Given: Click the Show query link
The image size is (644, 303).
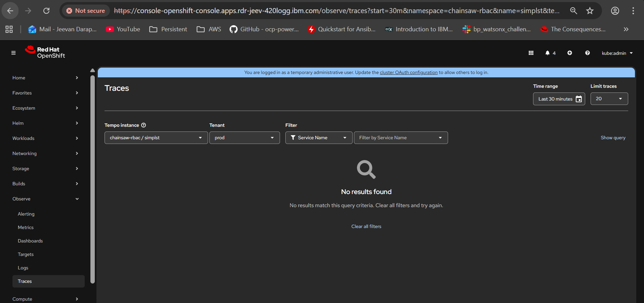Looking at the screenshot, I should [x=613, y=138].
